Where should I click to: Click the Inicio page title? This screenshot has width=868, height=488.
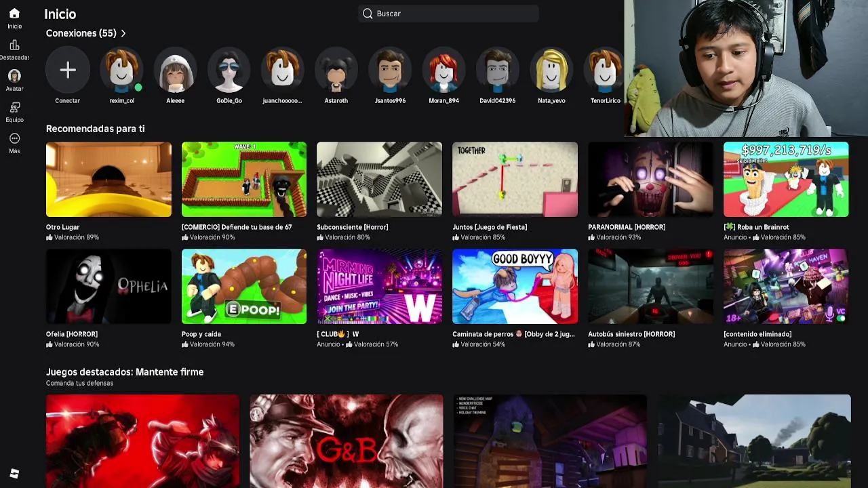pyautogui.click(x=60, y=14)
